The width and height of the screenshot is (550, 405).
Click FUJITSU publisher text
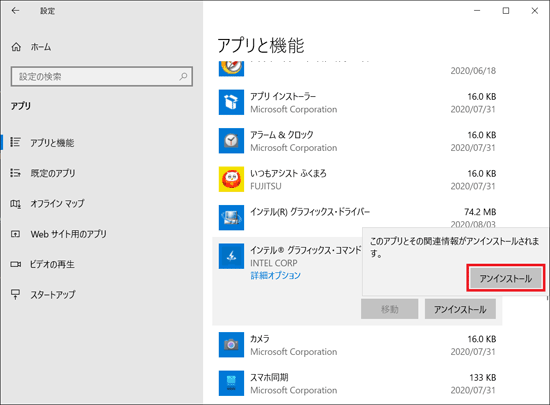tap(266, 186)
